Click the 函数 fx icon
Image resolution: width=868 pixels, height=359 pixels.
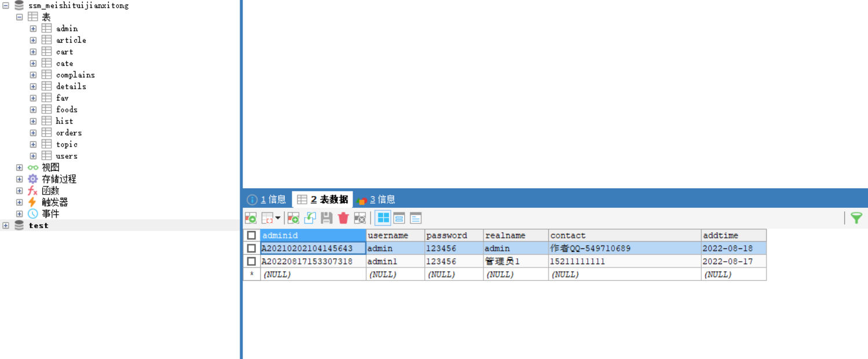(33, 191)
